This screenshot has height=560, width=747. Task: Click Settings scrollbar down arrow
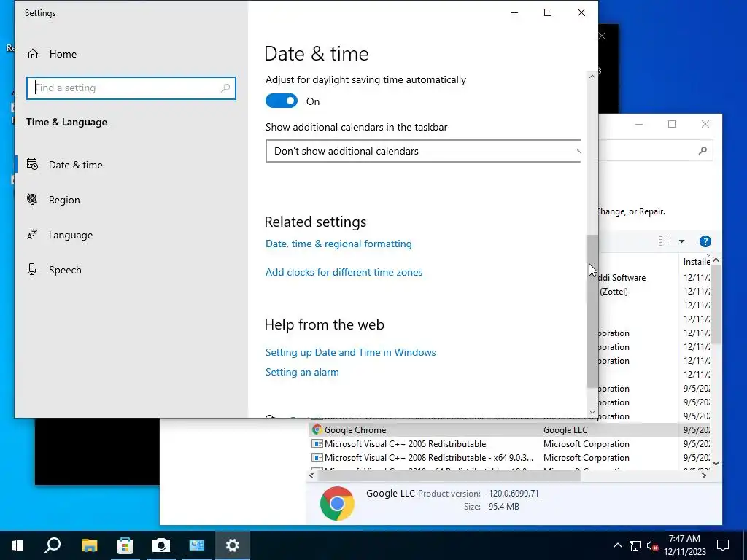592,412
